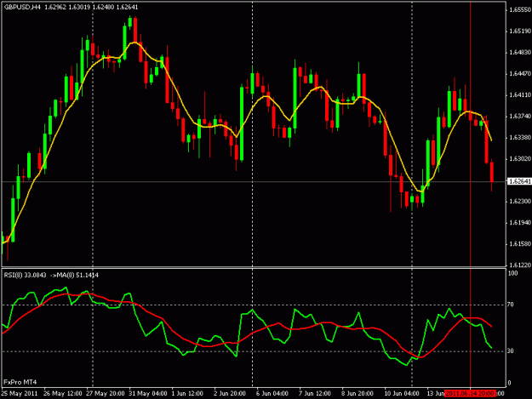This screenshot has height=399, width=532.
Task: Click the 2 Jun 20:00 time label
Action: tap(230, 393)
